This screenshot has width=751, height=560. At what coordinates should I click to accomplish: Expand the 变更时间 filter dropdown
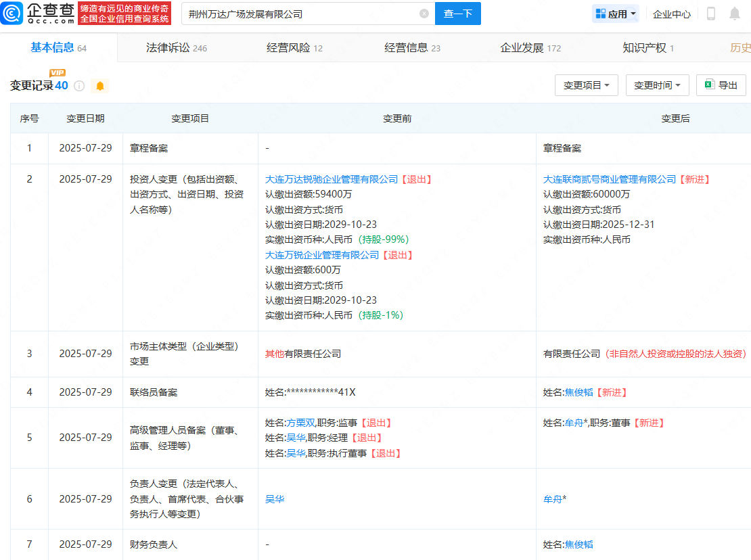657,85
